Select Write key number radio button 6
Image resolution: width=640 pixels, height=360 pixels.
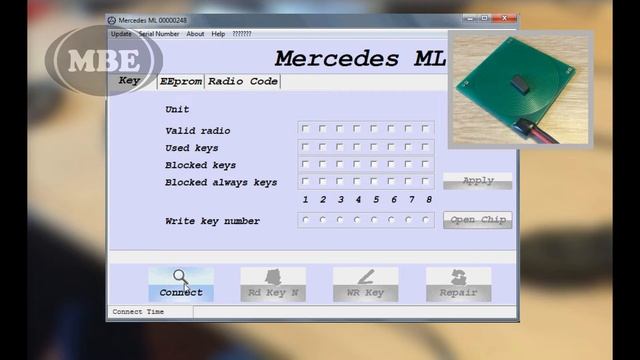click(391, 220)
